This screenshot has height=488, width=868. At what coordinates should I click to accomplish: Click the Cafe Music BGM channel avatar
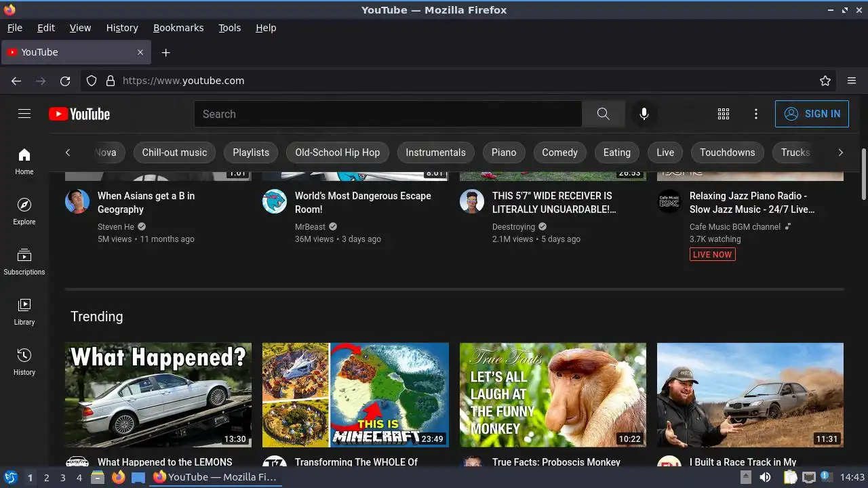click(669, 201)
